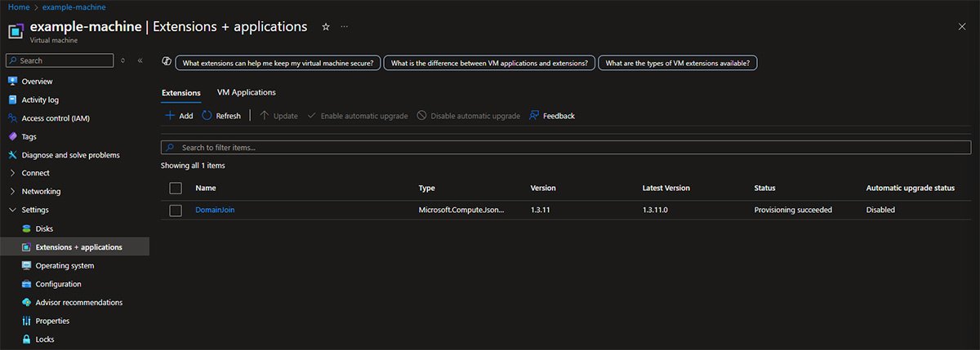Open Operating system settings page
This screenshot has height=350, width=980.
tap(65, 266)
